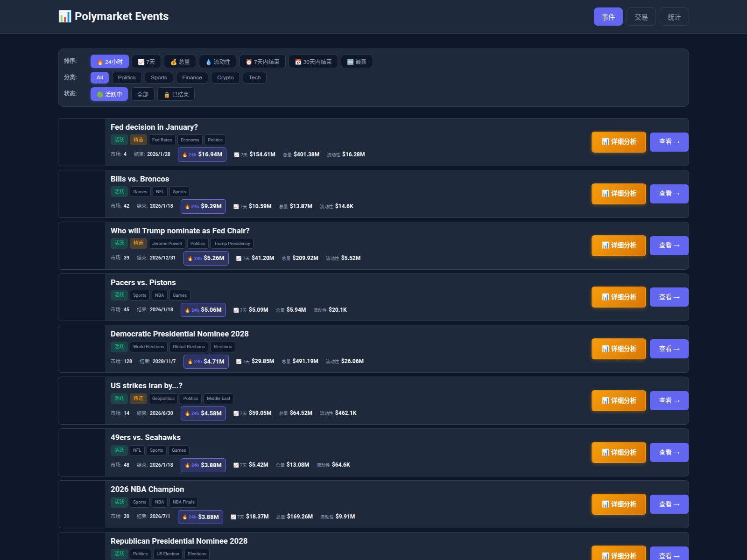Open the Bills vs. Broncos title

[140, 179]
